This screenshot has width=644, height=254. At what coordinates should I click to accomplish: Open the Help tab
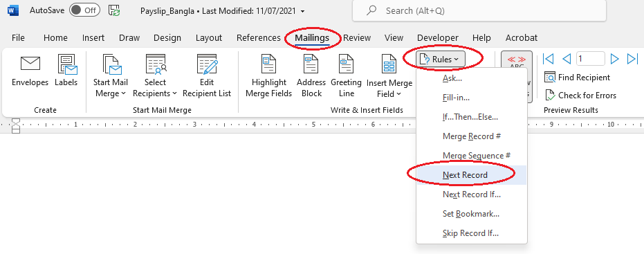tap(481, 38)
